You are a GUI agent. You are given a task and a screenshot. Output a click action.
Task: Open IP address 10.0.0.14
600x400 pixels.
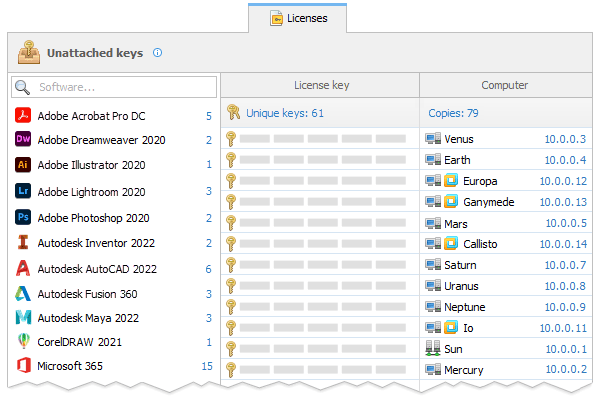[563, 244]
